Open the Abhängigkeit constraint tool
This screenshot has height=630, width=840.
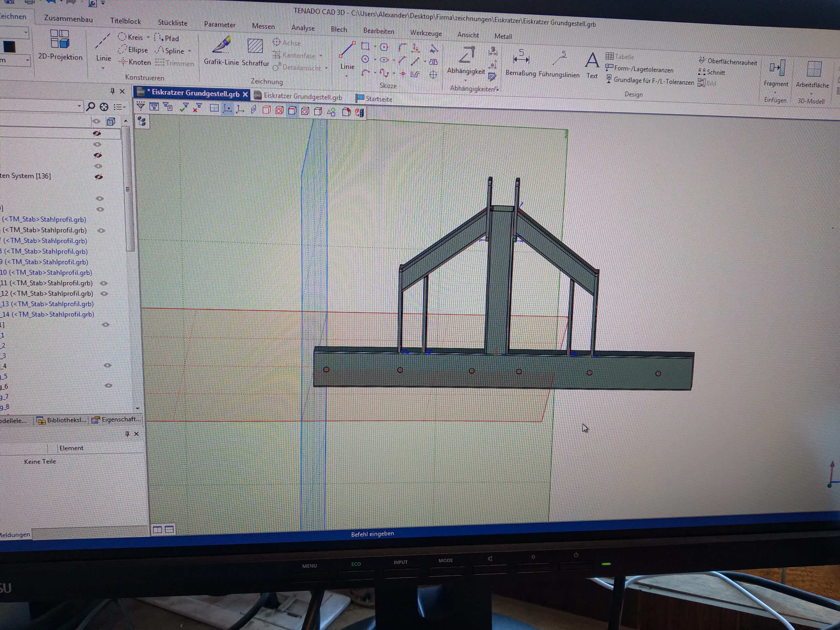click(466, 60)
